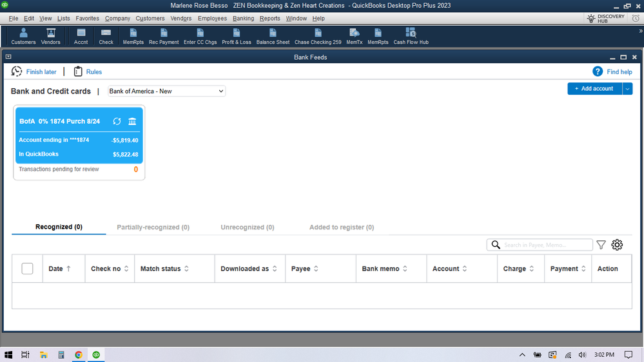Open table settings gear icon

click(617, 245)
